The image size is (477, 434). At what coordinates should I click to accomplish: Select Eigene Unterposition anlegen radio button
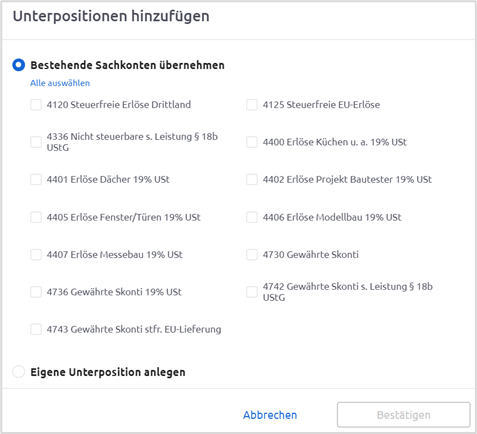(x=19, y=372)
